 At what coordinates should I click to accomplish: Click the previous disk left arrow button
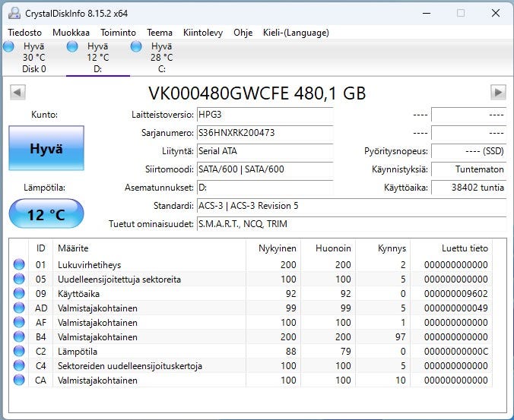coord(17,92)
